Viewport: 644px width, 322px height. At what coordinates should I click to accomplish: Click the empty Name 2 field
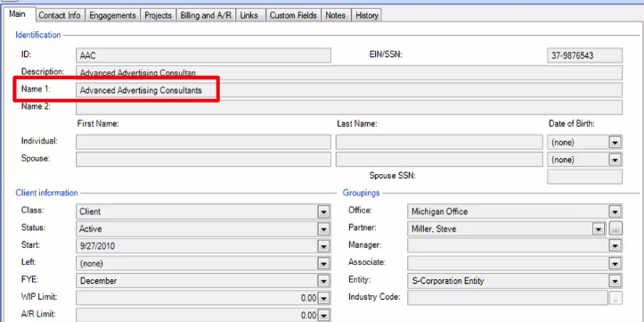tap(349, 107)
